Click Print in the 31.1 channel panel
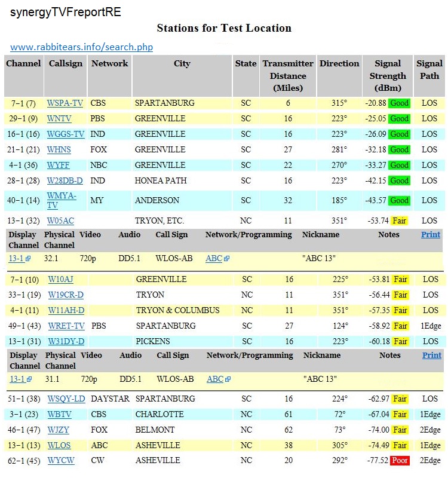 click(x=432, y=355)
